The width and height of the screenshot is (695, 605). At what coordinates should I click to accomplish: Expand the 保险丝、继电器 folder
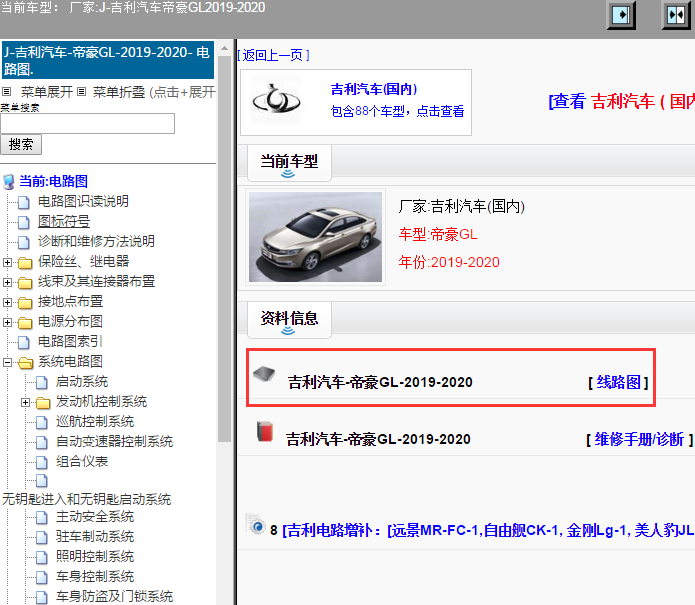7,262
